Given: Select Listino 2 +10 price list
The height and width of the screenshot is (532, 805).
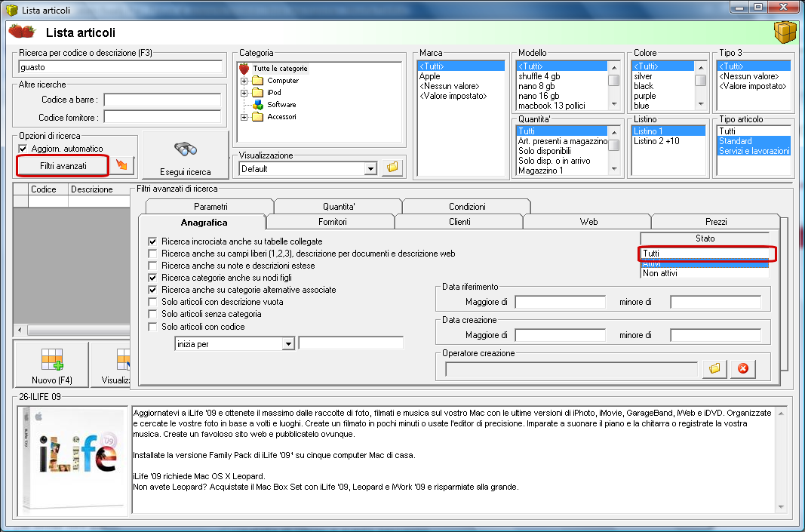Looking at the screenshot, I should [x=668, y=140].
